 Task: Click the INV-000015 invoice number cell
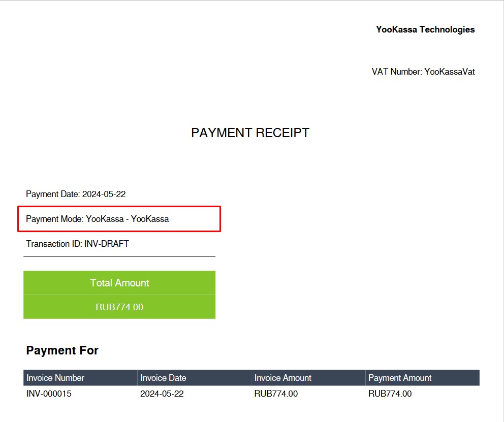coord(48,394)
